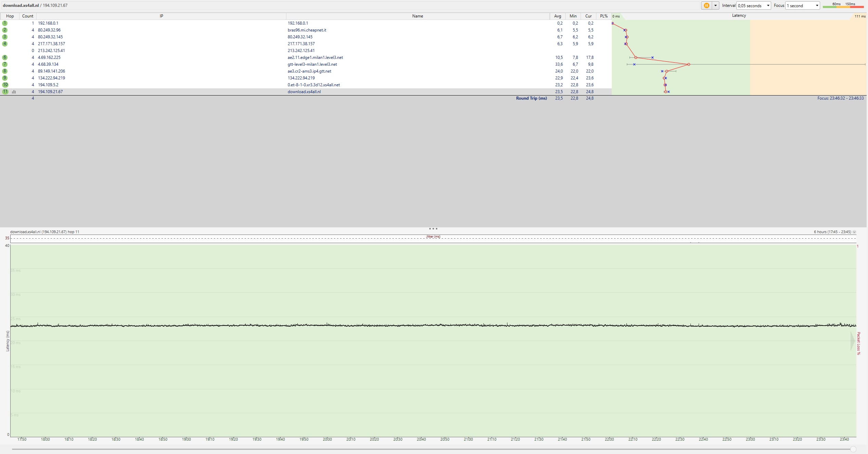The height and width of the screenshot is (454, 868).
Task: Toggle timeline graph icon on hop 11
Action: pyautogui.click(x=14, y=92)
